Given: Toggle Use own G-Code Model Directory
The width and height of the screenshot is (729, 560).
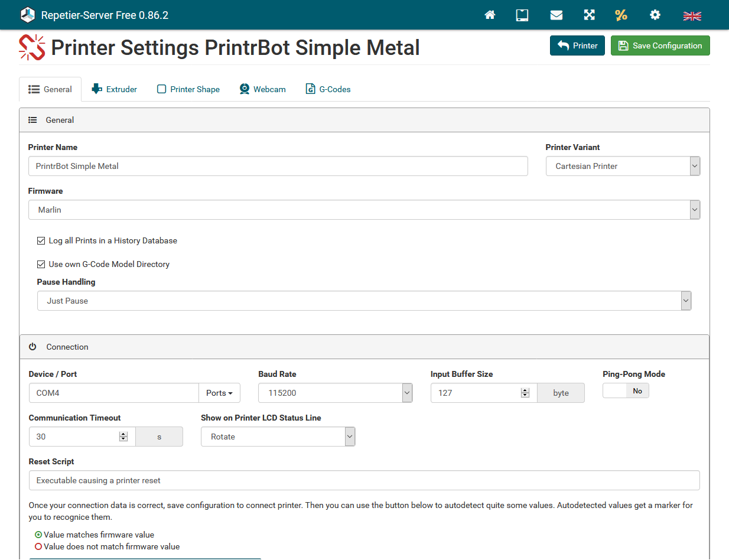Looking at the screenshot, I should point(41,264).
